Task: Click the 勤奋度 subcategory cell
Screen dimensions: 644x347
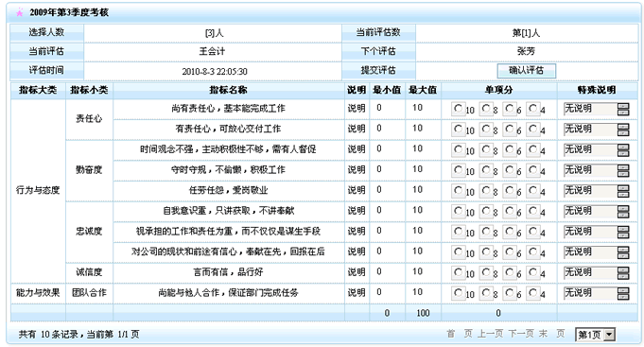Action: pos(89,169)
